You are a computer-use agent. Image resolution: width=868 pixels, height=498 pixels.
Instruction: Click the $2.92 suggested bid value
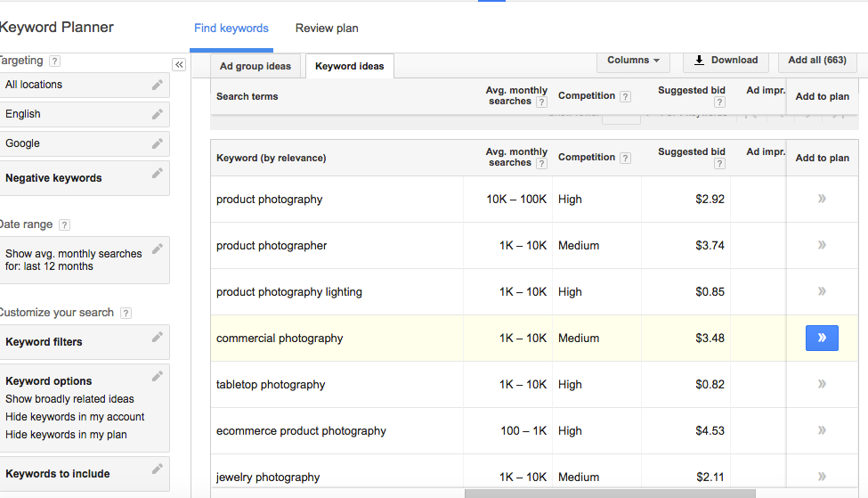(710, 199)
